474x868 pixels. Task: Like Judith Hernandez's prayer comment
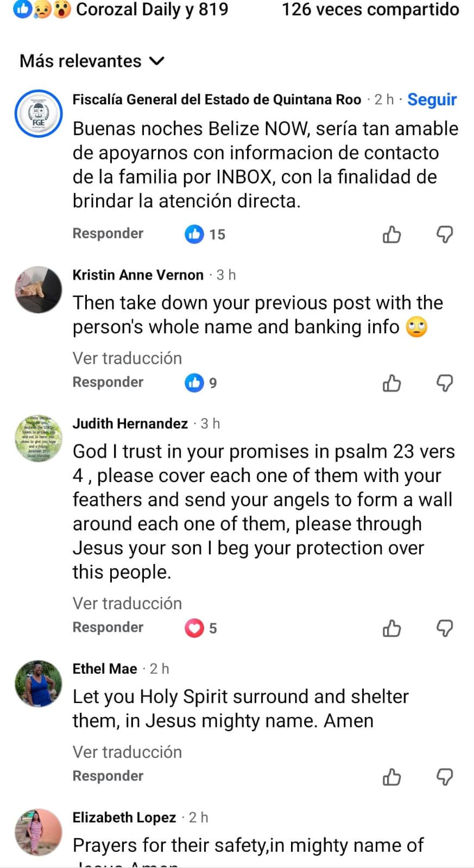(391, 629)
